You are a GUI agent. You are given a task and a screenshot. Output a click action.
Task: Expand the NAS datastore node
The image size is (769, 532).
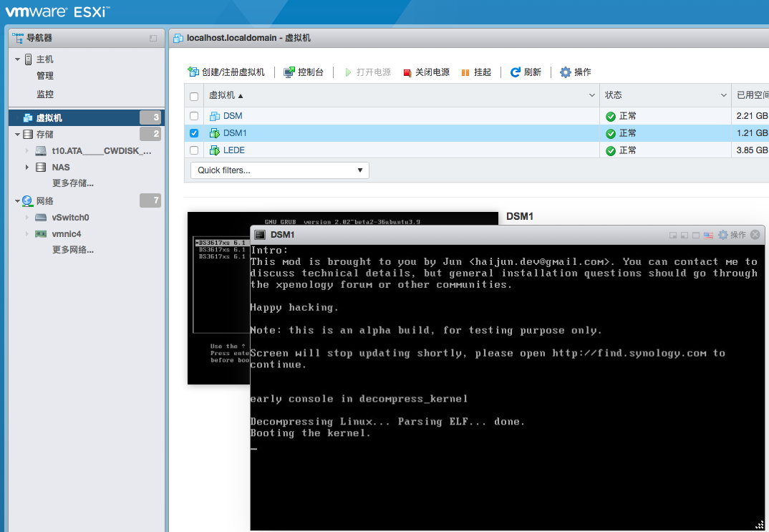click(x=27, y=168)
